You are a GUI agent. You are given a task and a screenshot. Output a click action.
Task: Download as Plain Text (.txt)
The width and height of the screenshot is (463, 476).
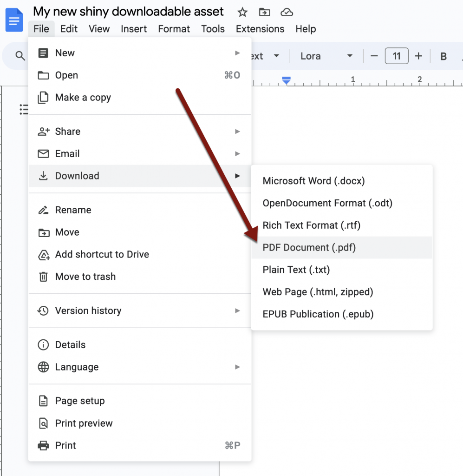point(342,270)
